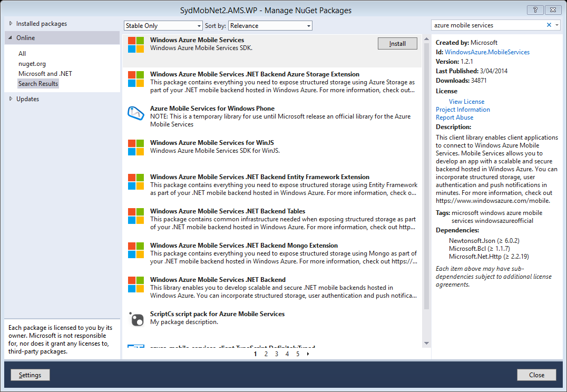Clear the search box using the X icon
This screenshot has height=392, width=567.
click(x=548, y=25)
